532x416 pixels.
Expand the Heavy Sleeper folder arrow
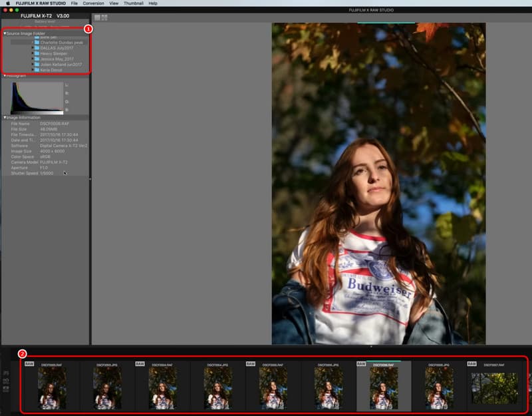[x=33, y=53]
